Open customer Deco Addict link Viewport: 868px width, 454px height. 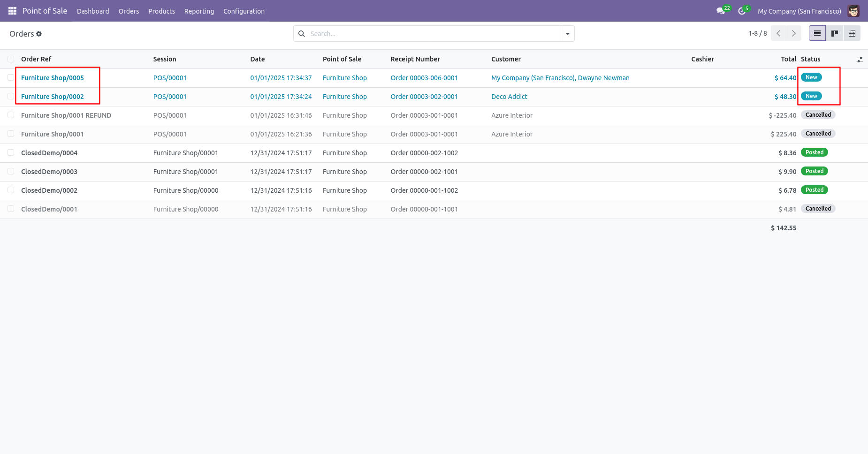click(509, 97)
